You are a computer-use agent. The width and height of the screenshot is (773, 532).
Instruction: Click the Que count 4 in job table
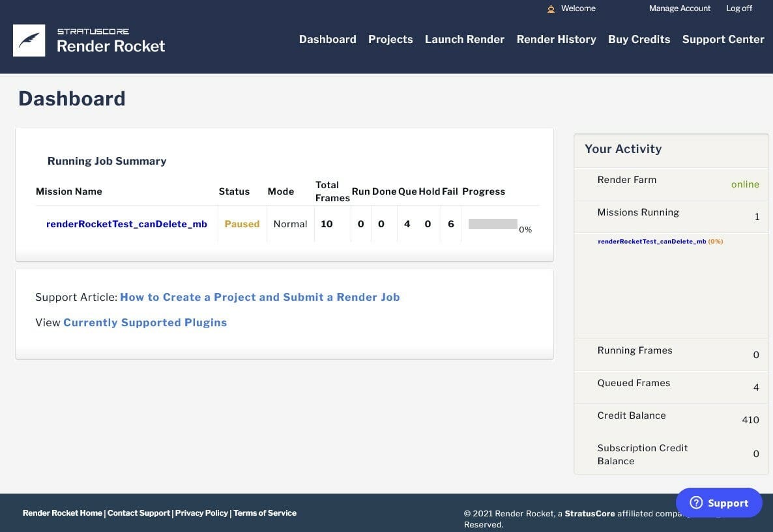click(x=407, y=224)
